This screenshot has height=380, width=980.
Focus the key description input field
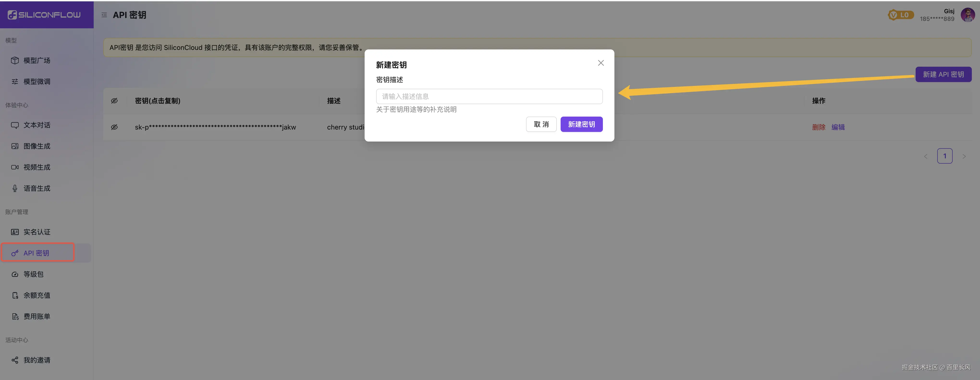[x=489, y=96]
